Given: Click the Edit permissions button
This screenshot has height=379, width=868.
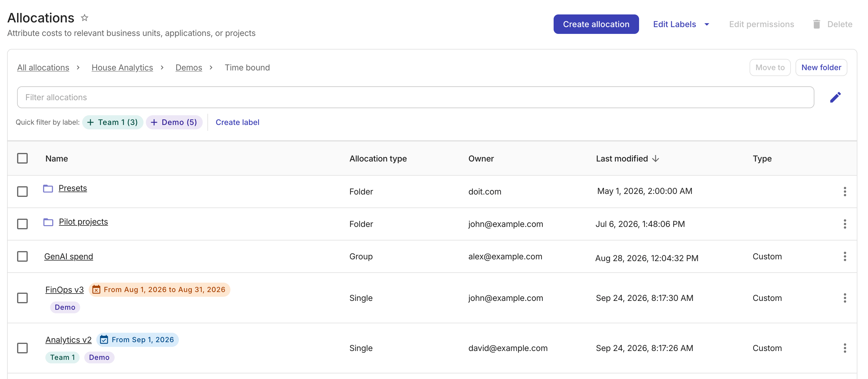Looking at the screenshot, I should point(762,24).
